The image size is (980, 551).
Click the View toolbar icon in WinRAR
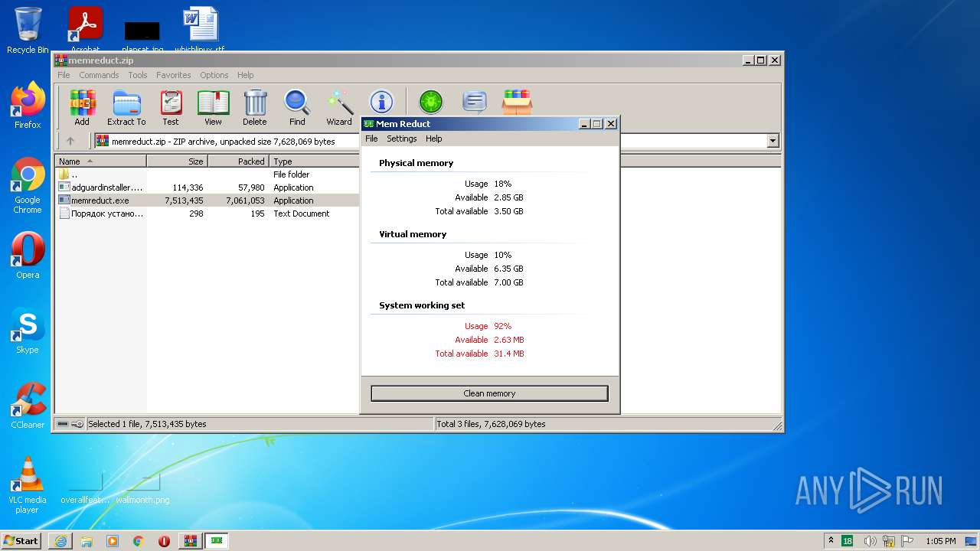coord(213,107)
